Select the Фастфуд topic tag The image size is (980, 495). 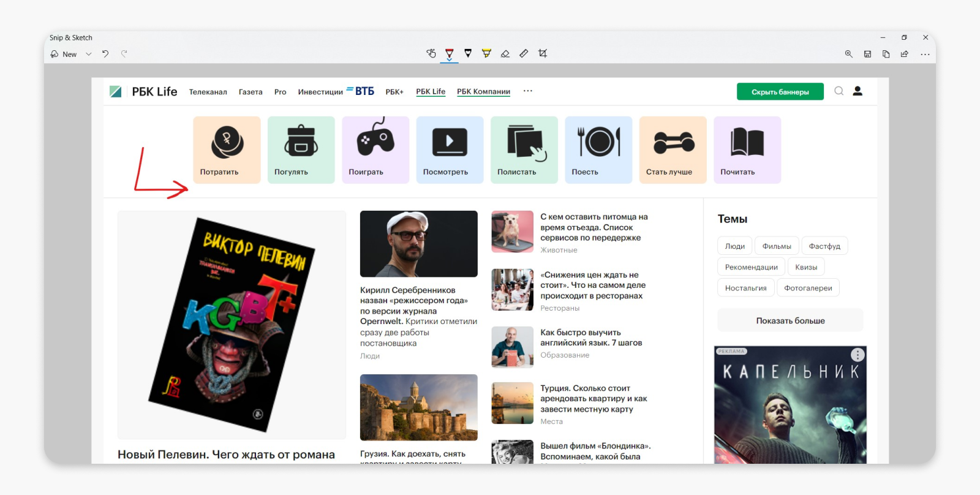[x=824, y=246]
